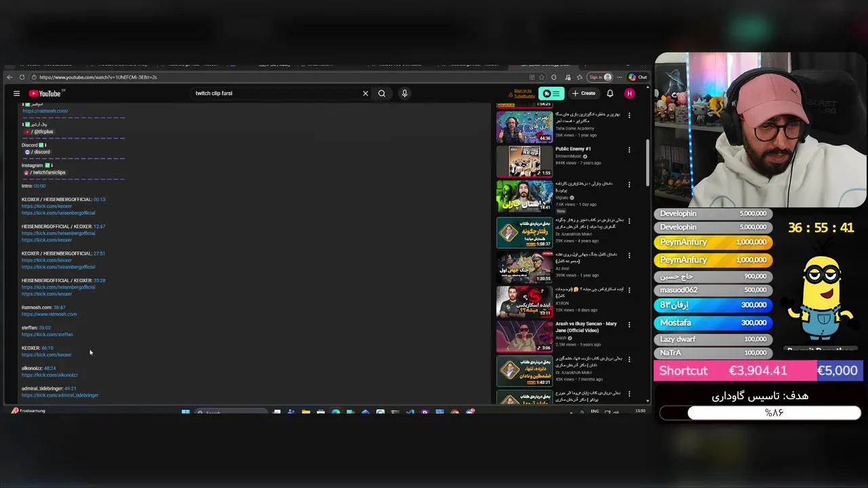Open Arash vs Ilkay Sencan video title
The height and width of the screenshot is (488, 868).
[x=586, y=327]
